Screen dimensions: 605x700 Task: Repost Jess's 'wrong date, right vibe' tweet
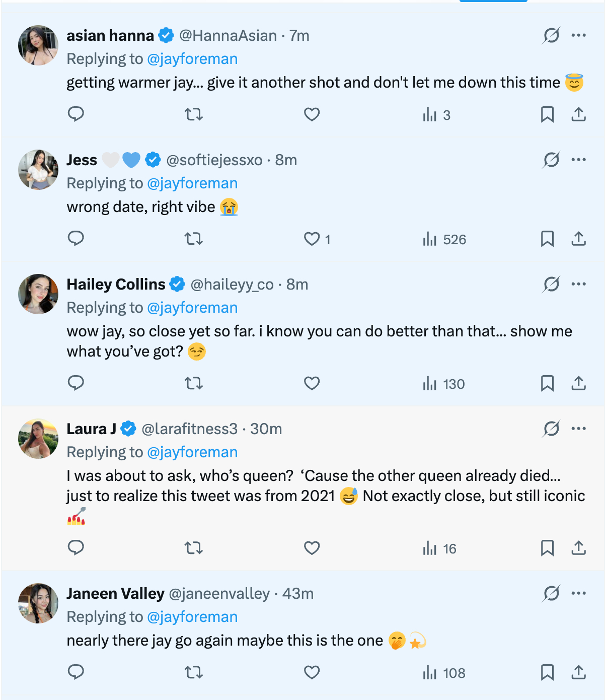[x=194, y=239]
